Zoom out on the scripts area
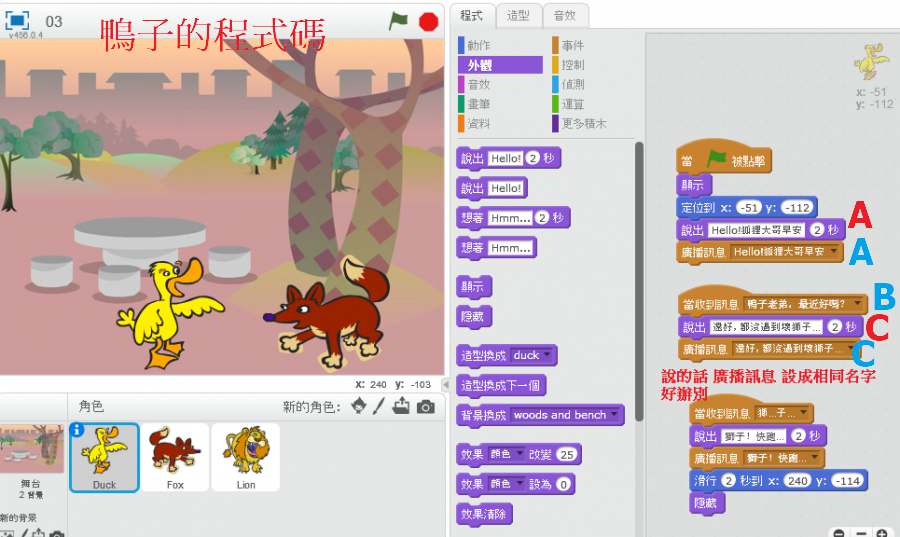Screen dimensions: 900x537 pos(838,534)
